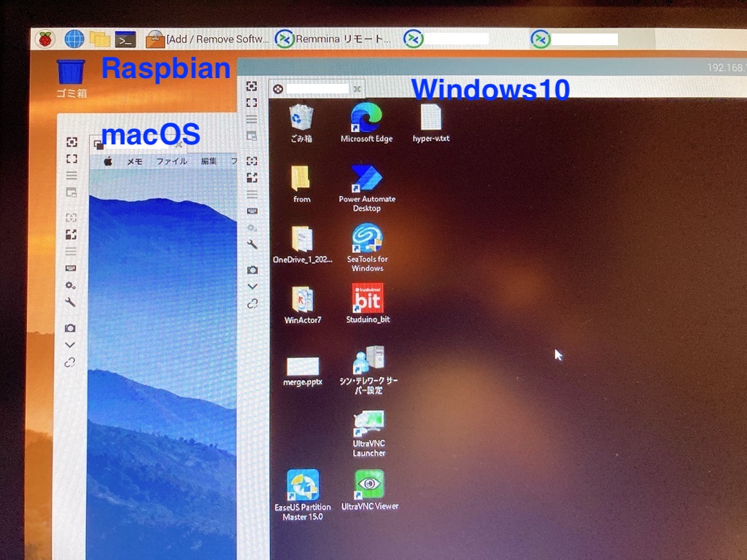747x560 pixels.
Task: Open the wrench tools menu for macOS session
Action: point(71,302)
